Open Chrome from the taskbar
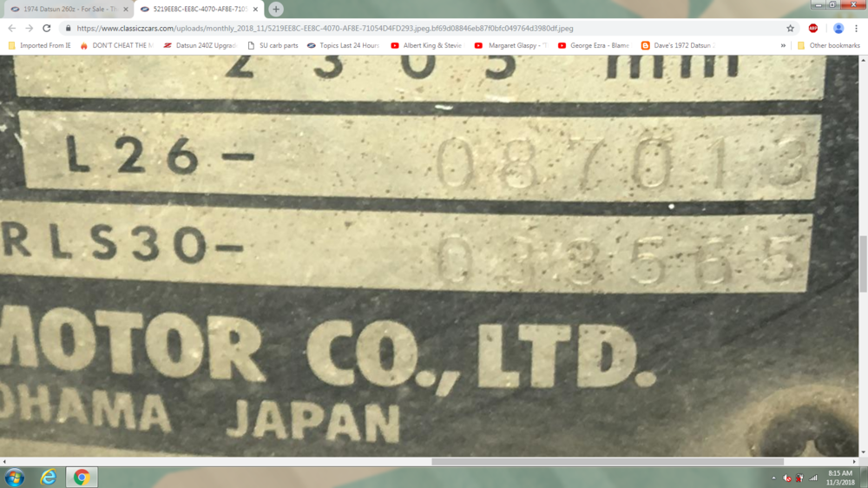Image resolution: width=868 pixels, height=488 pixels. point(82,477)
